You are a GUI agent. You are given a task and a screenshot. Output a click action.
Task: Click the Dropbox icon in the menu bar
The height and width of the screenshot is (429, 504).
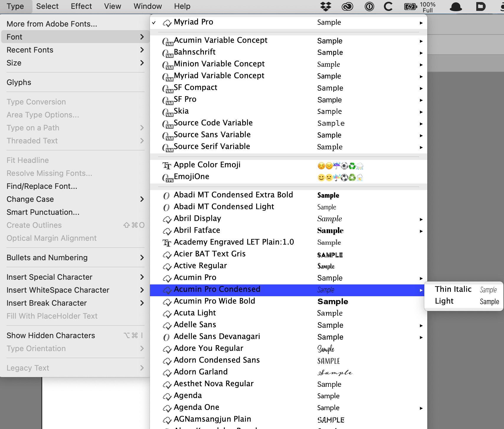tap(325, 6)
